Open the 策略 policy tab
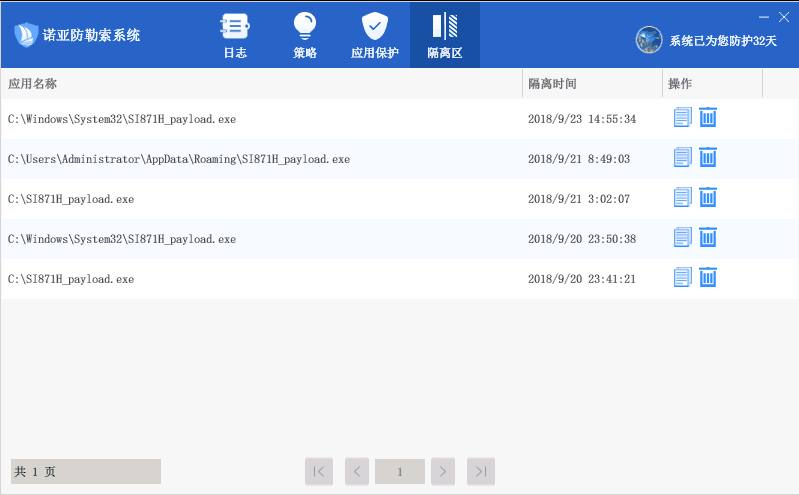This screenshot has width=799, height=495. tap(305, 35)
